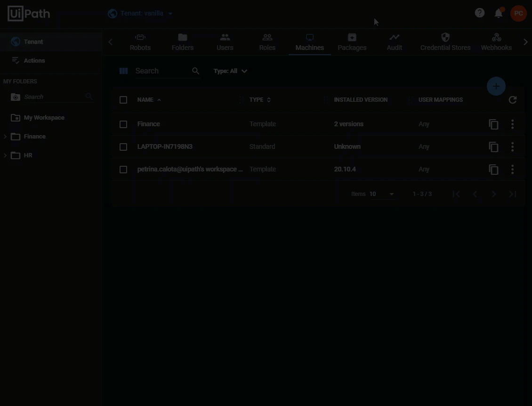This screenshot has width=532, height=406.
Task: Open more actions for Finance row
Action: (513, 124)
